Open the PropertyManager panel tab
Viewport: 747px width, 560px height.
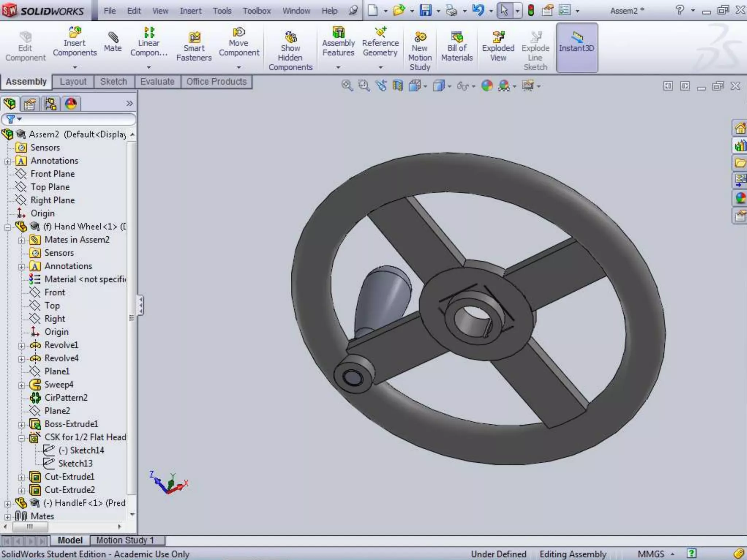[x=30, y=104]
